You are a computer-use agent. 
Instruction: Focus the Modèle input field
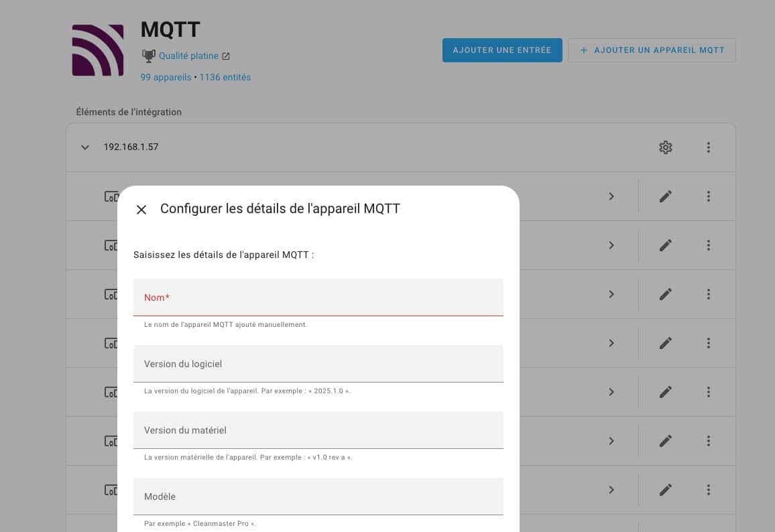pyautogui.click(x=318, y=496)
